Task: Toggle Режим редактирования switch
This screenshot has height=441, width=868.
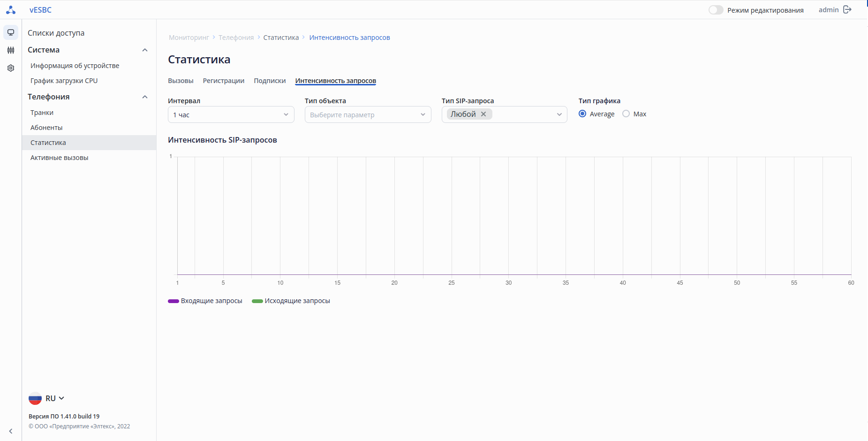Action: (x=716, y=10)
